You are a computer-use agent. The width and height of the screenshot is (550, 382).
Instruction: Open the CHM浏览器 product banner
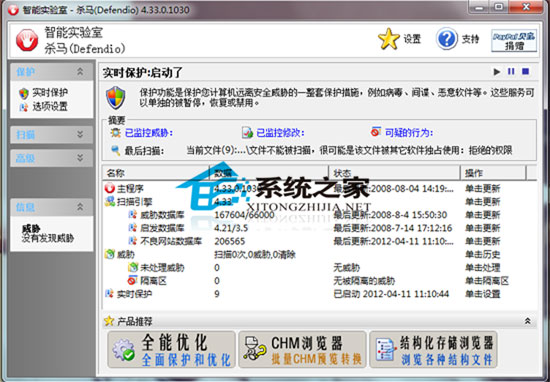coord(302,350)
